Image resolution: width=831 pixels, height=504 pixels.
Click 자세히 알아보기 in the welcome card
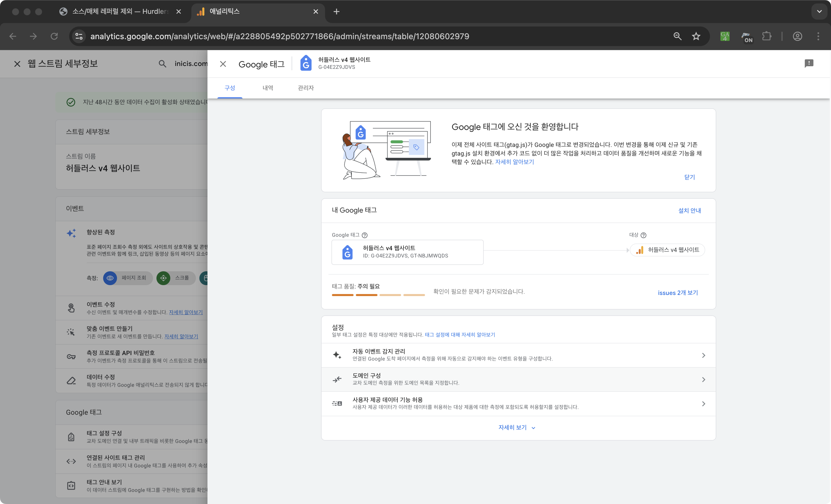[x=514, y=162]
